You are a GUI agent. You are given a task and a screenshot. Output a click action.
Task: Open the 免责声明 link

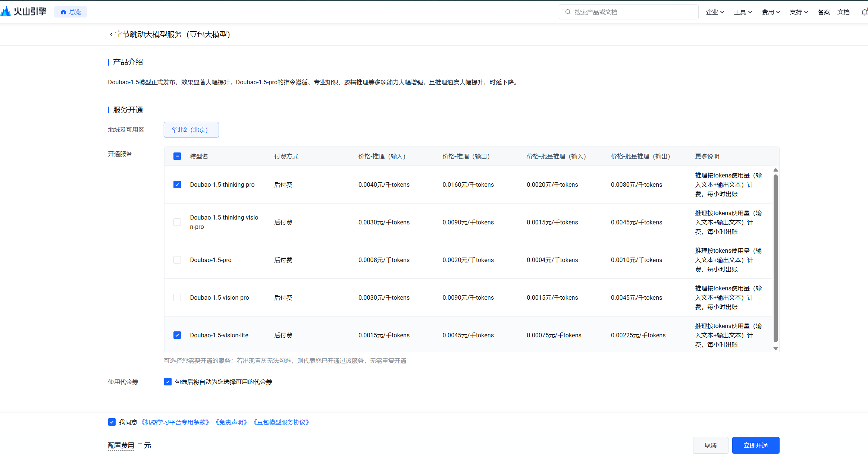[231, 422]
